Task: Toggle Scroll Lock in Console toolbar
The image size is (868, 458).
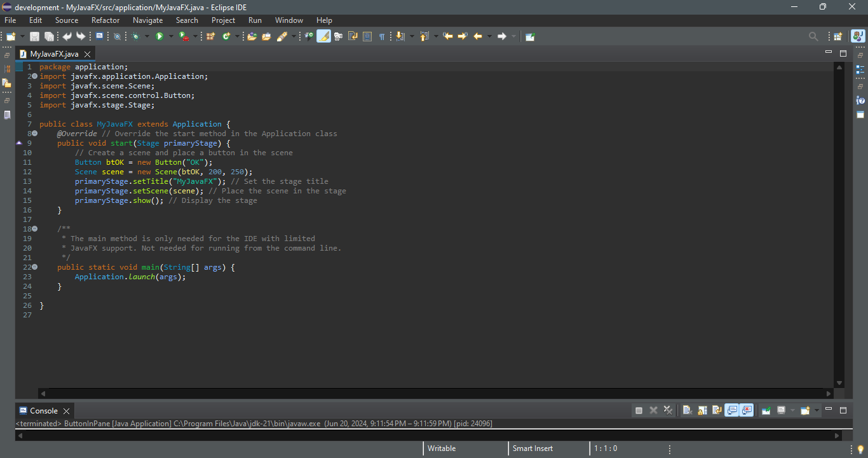Action: pos(702,410)
